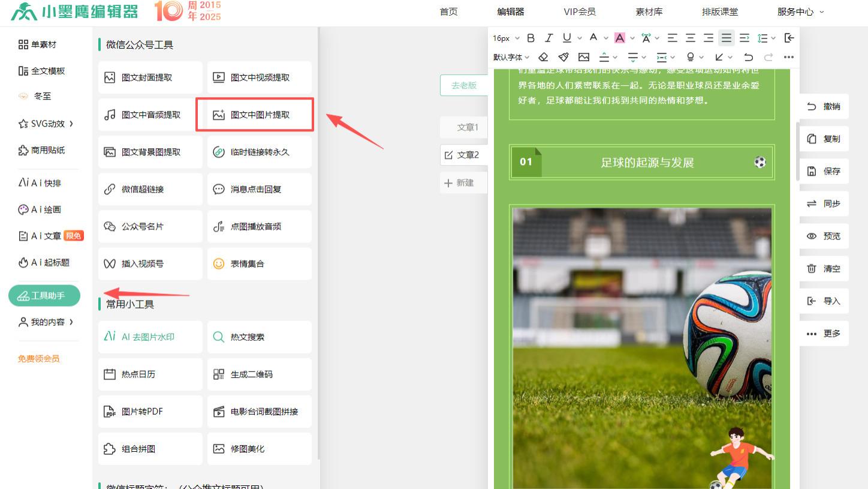Click the clear formatting eraser icon
Viewport: 868px width, 489px height.
(543, 56)
